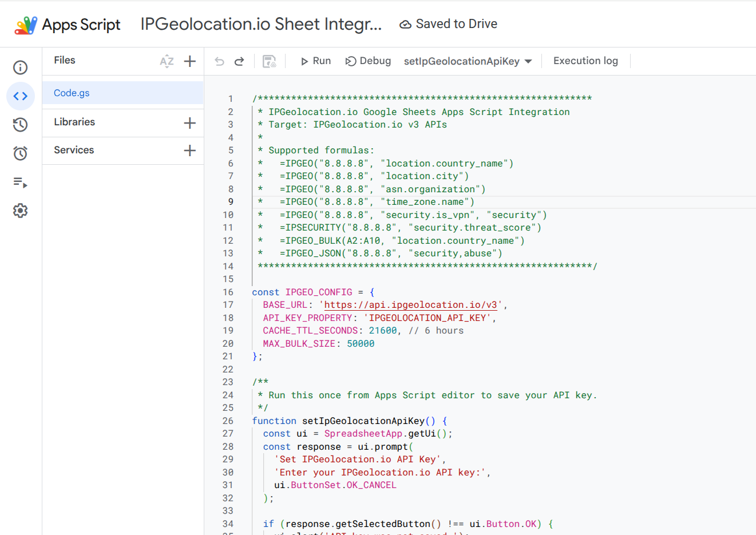756x535 pixels.
Task: Click the function name setIpGeolocationApiKey in code
Action: click(x=363, y=421)
